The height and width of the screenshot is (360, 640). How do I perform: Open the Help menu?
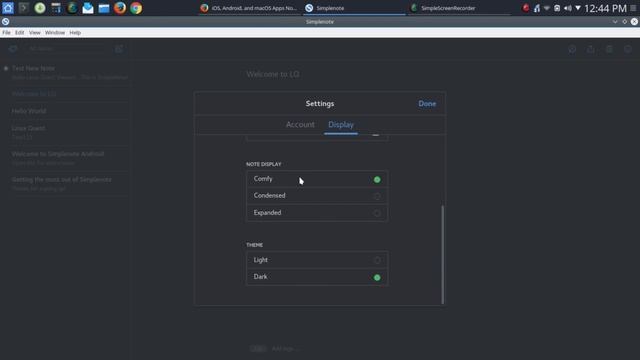coord(75,33)
